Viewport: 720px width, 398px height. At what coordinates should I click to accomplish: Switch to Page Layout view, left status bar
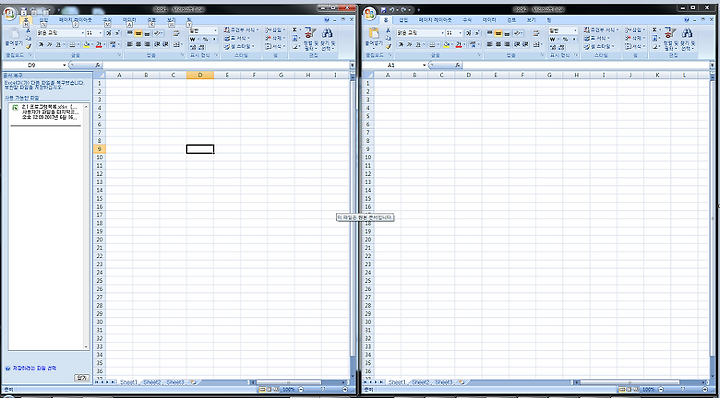[x=269, y=389]
